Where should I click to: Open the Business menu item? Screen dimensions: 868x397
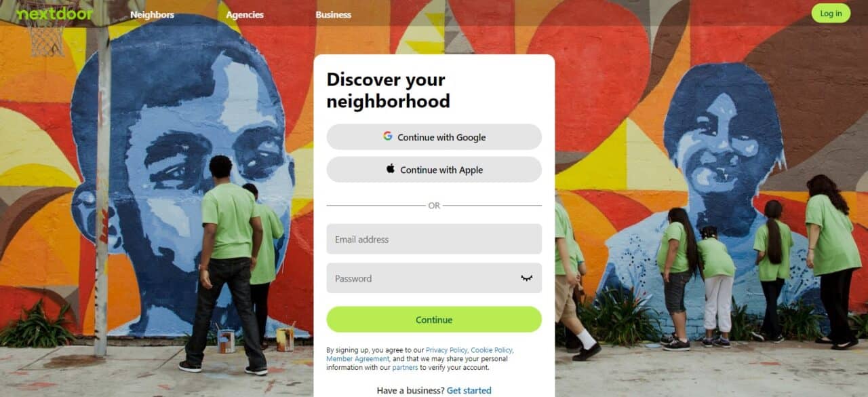click(x=333, y=14)
